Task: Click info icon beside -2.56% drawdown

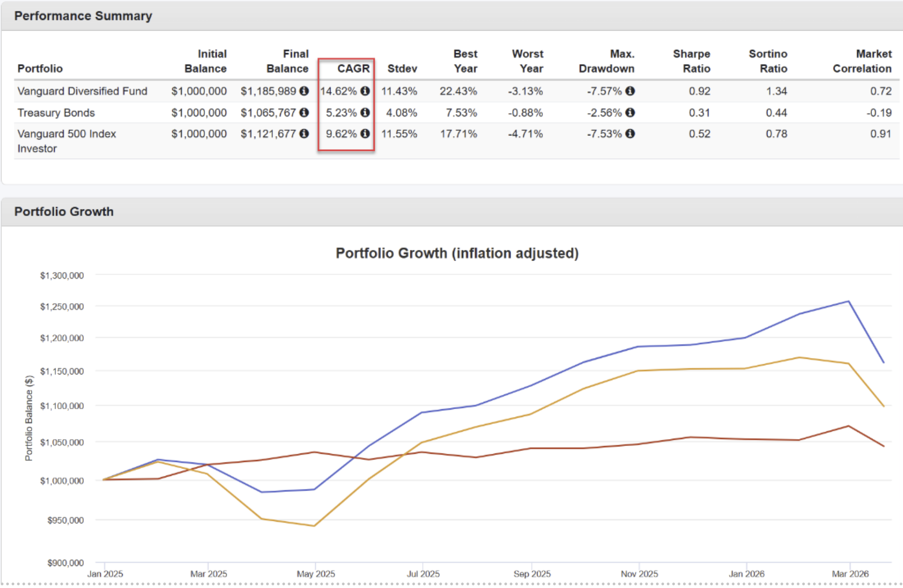Action: point(630,112)
